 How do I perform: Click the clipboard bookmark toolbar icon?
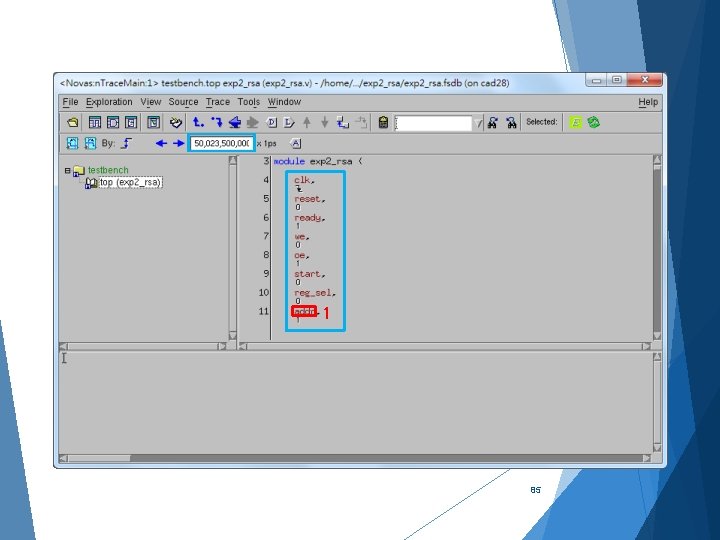click(383, 123)
